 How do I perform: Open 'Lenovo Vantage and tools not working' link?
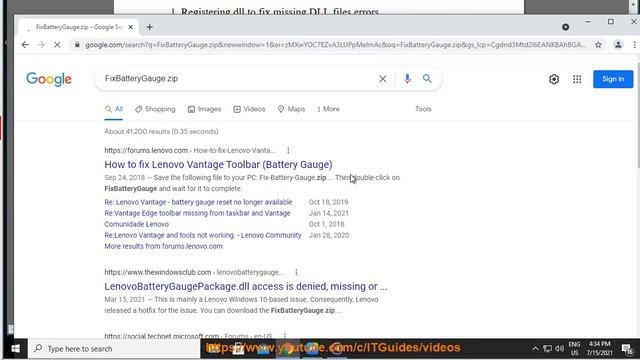point(203,235)
